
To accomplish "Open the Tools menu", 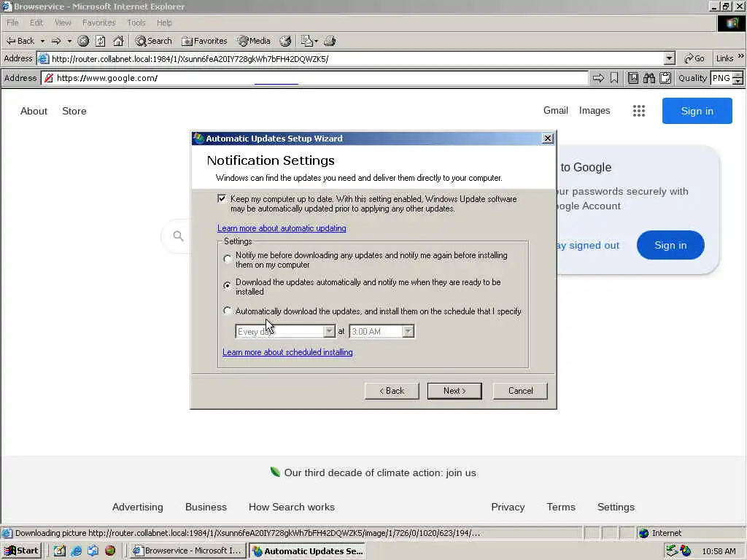I will coord(136,23).
